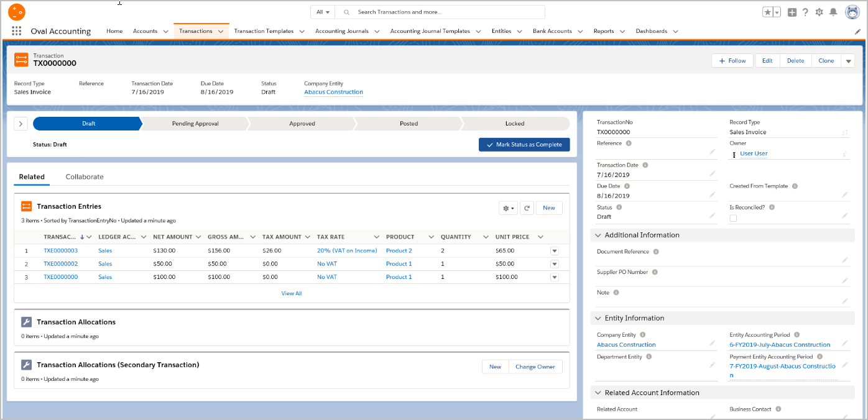Open the Help question mark icon
Viewport: 868px width, 420px height.
point(805,12)
